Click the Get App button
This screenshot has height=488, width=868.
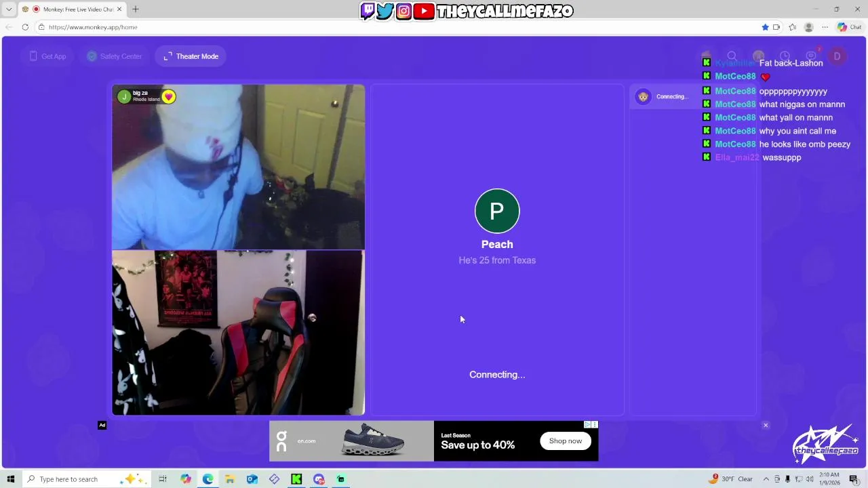[47, 56]
